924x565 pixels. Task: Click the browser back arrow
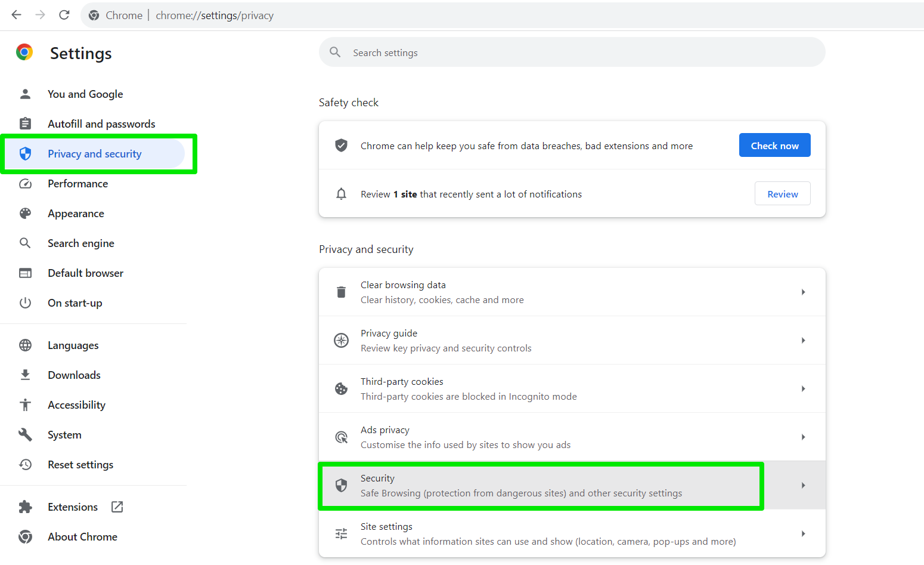click(x=16, y=15)
